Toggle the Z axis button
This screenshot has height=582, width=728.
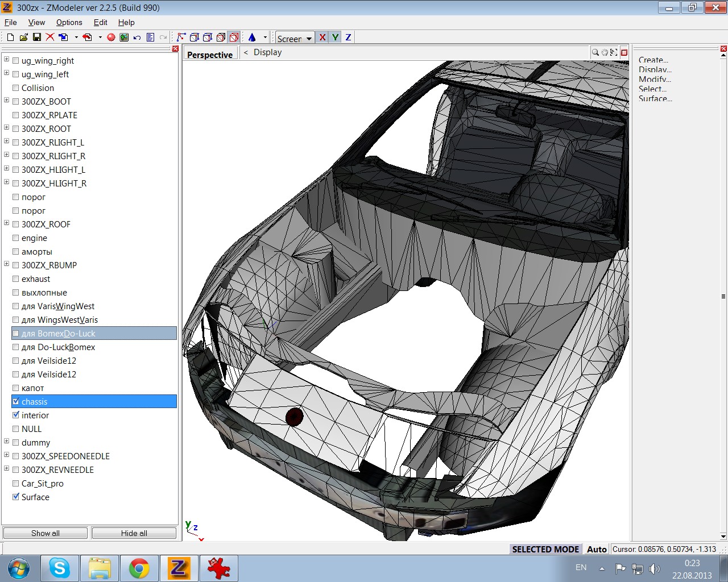click(348, 38)
